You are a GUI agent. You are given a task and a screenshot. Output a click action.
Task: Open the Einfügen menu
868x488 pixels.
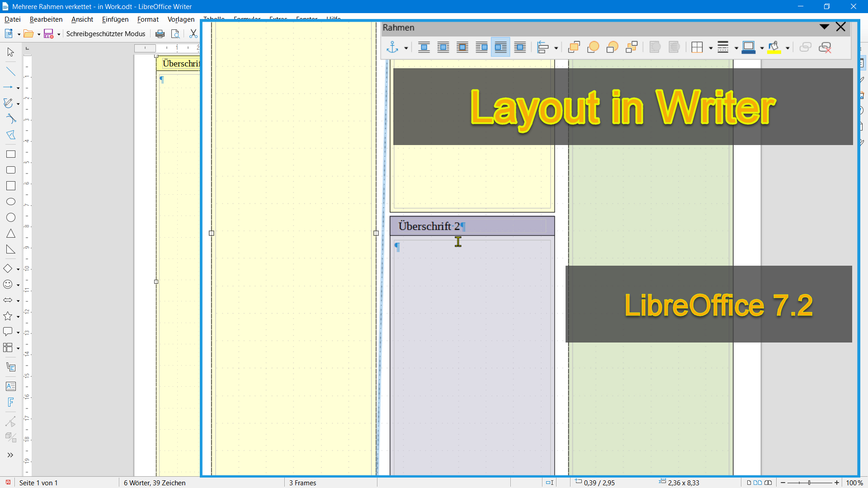[x=115, y=19]
